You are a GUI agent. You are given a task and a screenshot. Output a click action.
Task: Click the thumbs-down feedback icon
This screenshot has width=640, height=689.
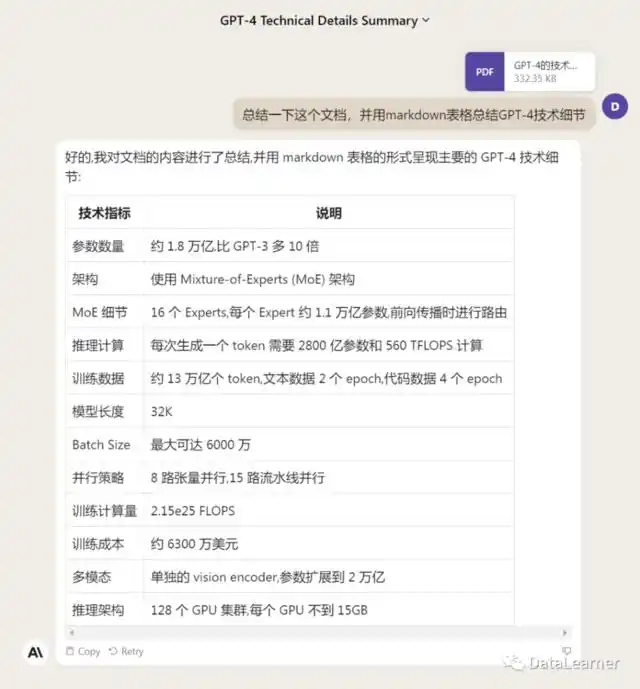pos(566,650)
